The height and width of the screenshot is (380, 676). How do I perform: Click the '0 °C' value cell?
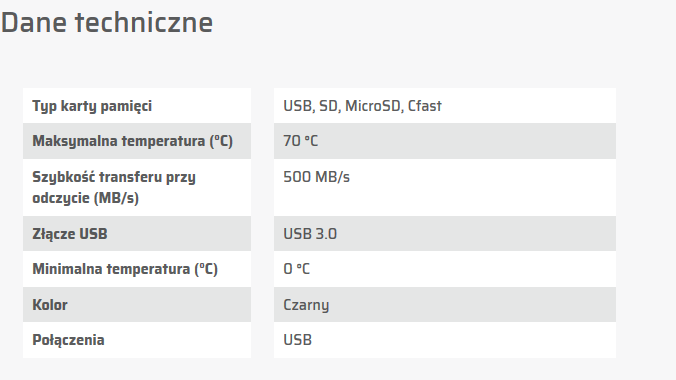point(445,269)
